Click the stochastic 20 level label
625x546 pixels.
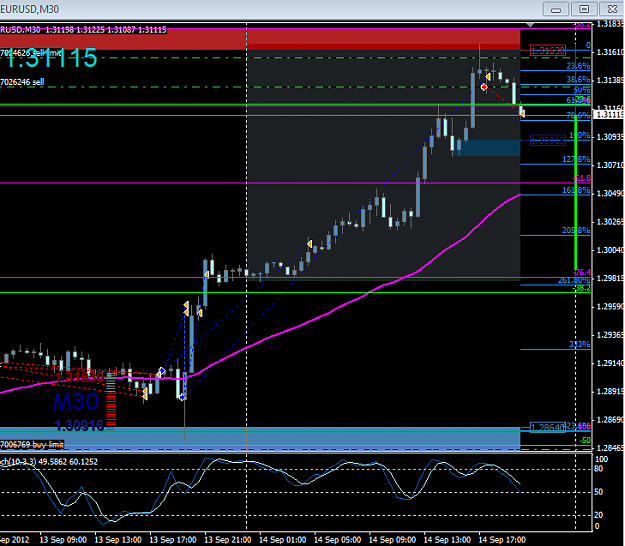pyautogui.click(x=598, y=515)
